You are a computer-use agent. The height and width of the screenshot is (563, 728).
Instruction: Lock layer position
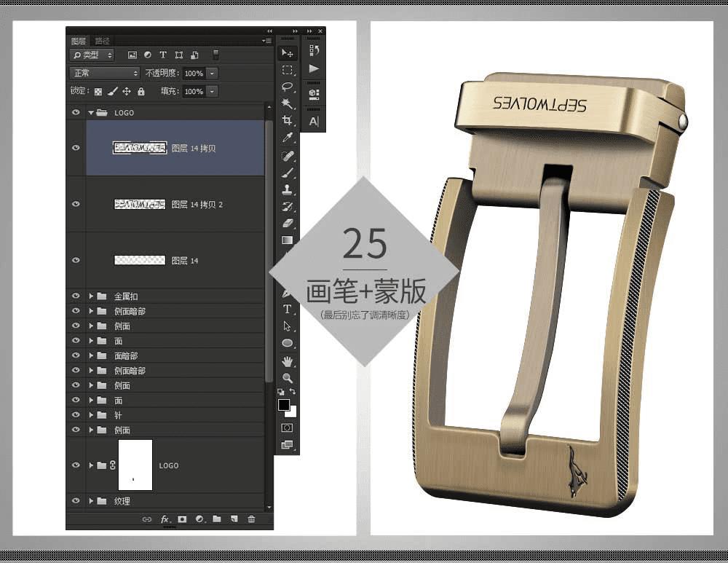point(126,92)
